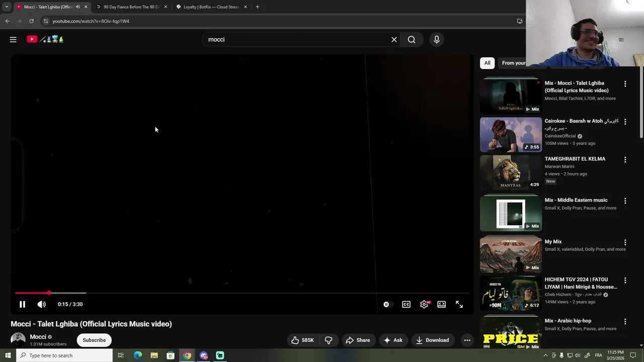
Task: Open the Mocci channel avatar
Action: click(18, 340)
